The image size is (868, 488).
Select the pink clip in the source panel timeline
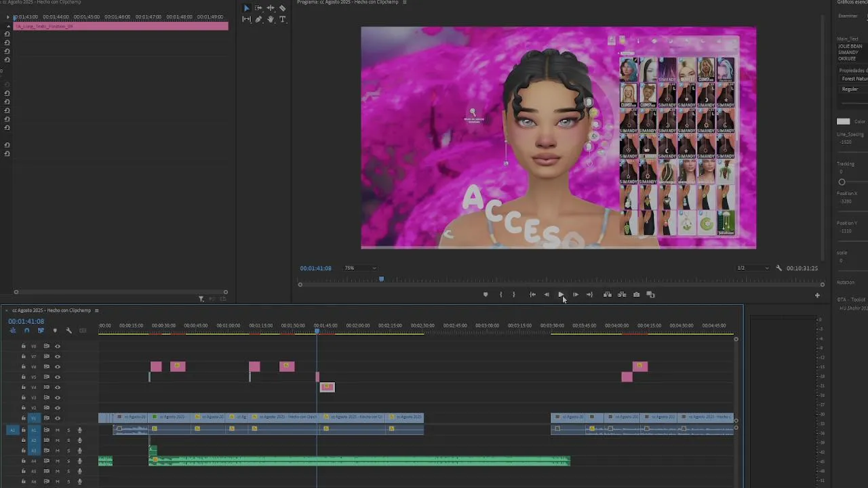tap(121, 26)
